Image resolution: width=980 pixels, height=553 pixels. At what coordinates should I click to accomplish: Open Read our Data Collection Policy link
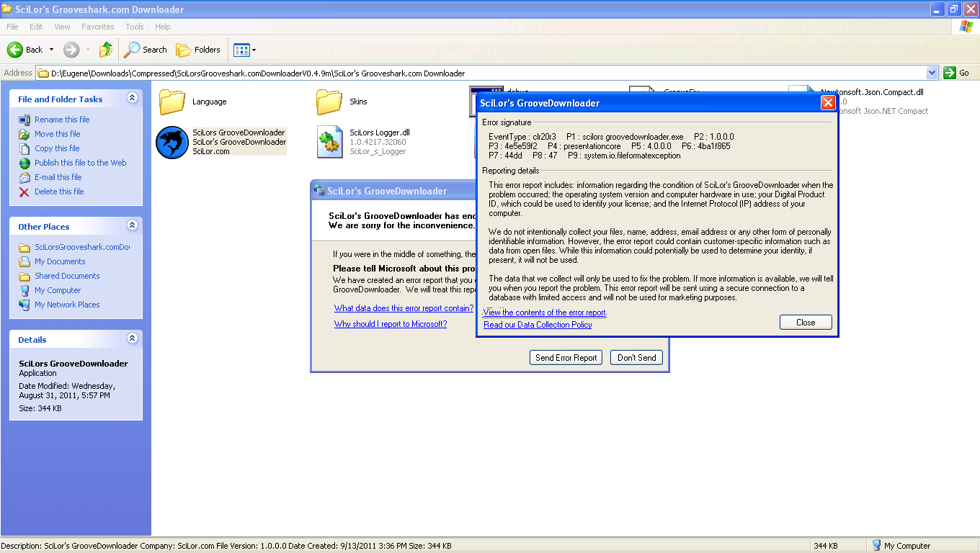(538, 325)
